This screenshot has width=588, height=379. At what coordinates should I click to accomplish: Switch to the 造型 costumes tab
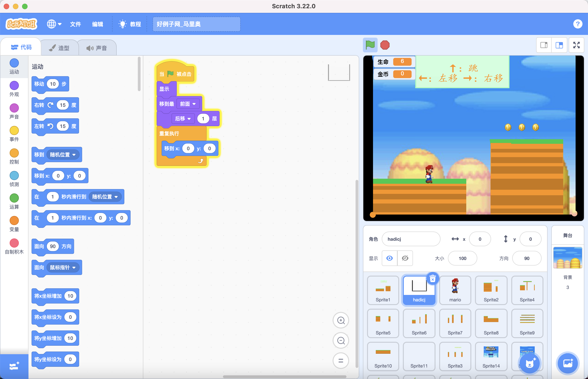pos(59,48)
